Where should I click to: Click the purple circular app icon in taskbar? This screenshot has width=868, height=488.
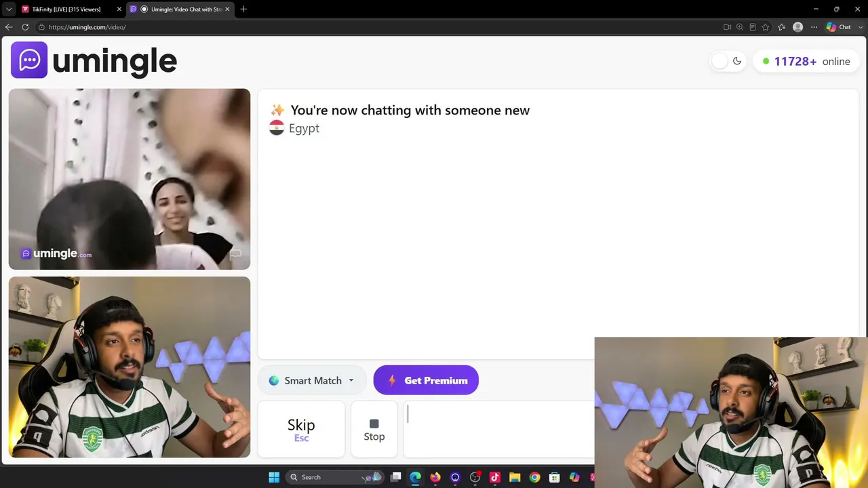coord(455,477)
